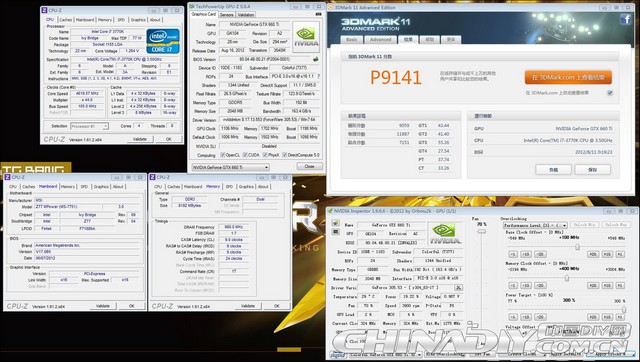The width and height of the screenshot is (640, 362).
Task: Click the sensor monitoring icon in NVIDIA Inspector
Action: coord(335,232)
